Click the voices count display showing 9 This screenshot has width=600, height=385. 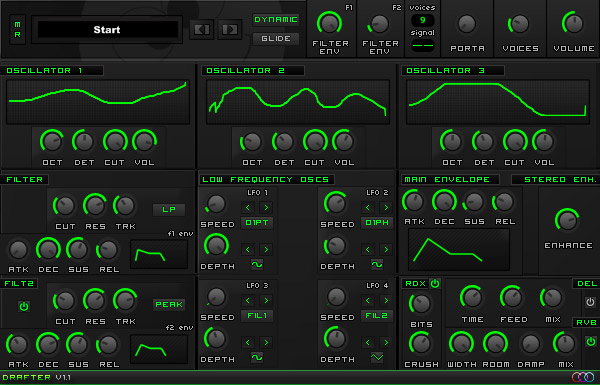click(422, 20)
